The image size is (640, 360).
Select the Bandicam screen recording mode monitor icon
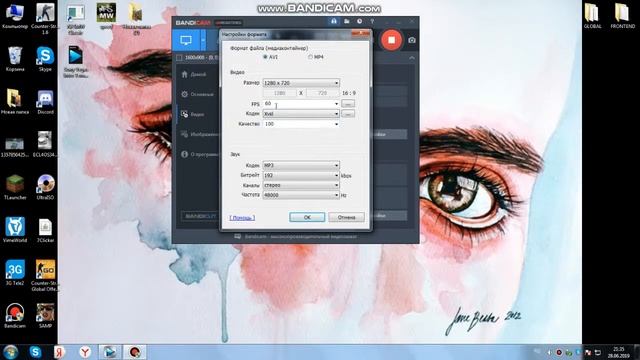(x=186, y=40)
